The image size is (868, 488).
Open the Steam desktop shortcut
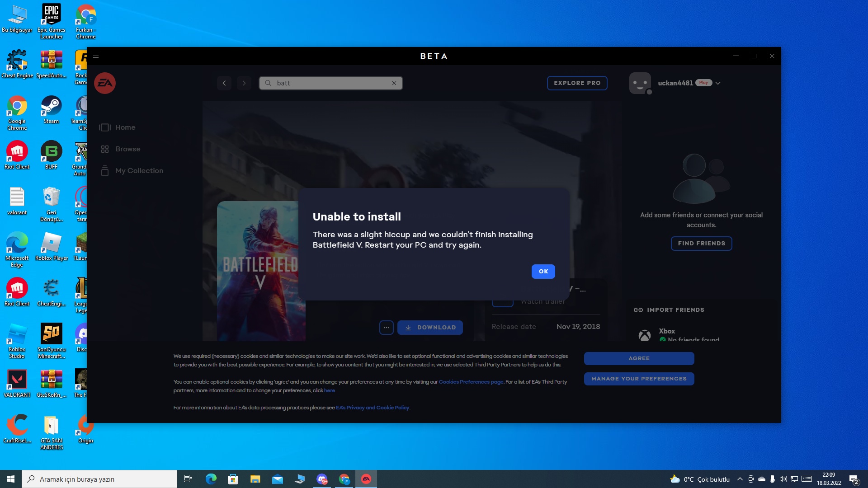point(51,109)
